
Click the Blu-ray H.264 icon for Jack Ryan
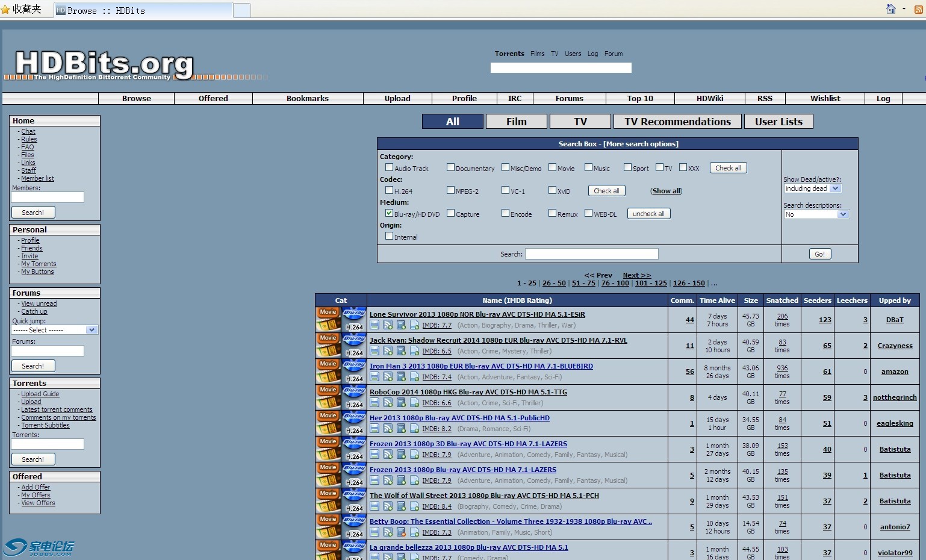pyautogui.click(x=354, y=346)
